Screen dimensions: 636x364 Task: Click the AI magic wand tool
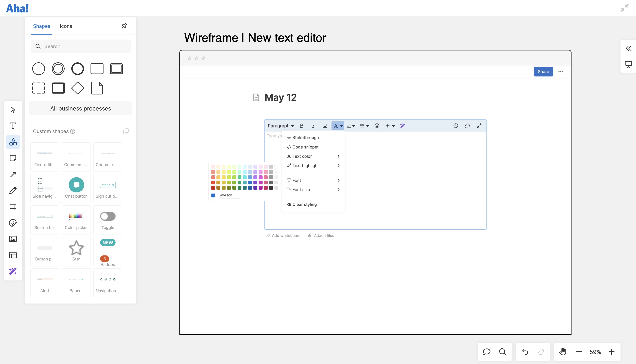click(13, 271)
